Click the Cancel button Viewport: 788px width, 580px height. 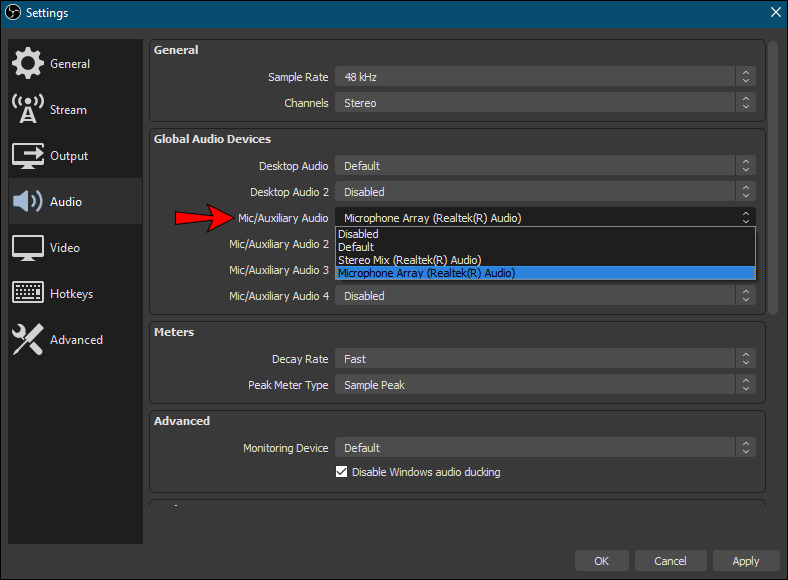click(x=671, y=561)
